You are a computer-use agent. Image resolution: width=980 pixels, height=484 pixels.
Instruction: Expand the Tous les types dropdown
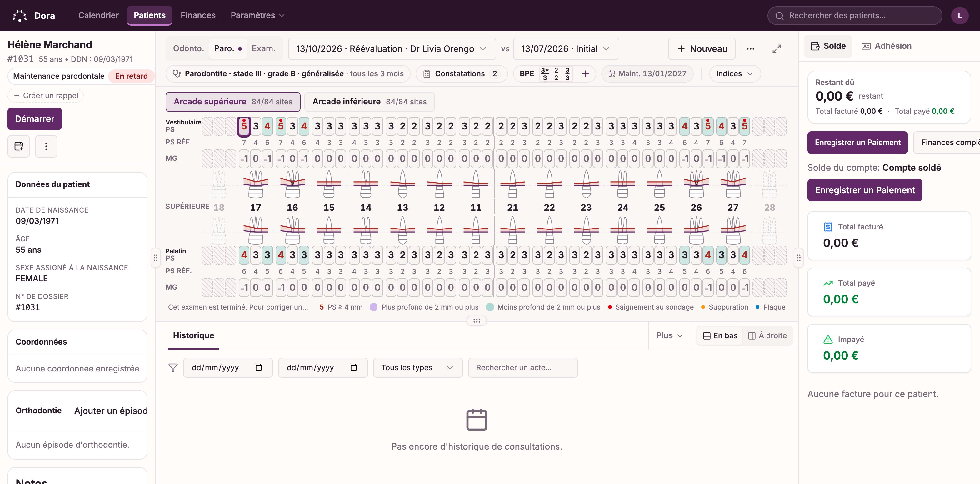pos(417,368)
